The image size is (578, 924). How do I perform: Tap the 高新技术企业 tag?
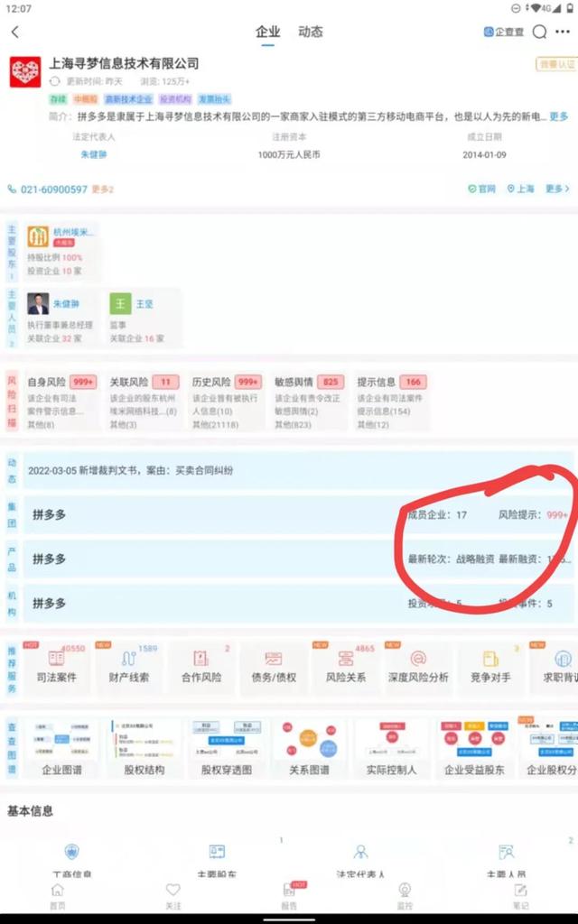[x=128, y=99]
